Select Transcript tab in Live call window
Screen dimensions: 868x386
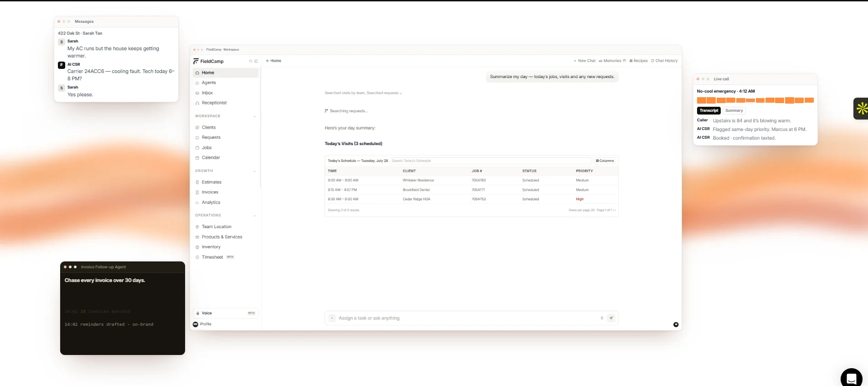pos(709,110)
